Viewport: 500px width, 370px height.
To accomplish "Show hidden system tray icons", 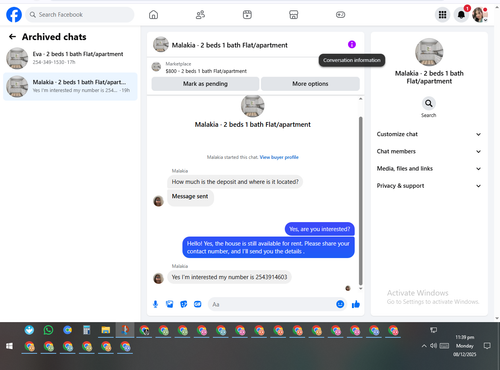I will coord(424,346).
